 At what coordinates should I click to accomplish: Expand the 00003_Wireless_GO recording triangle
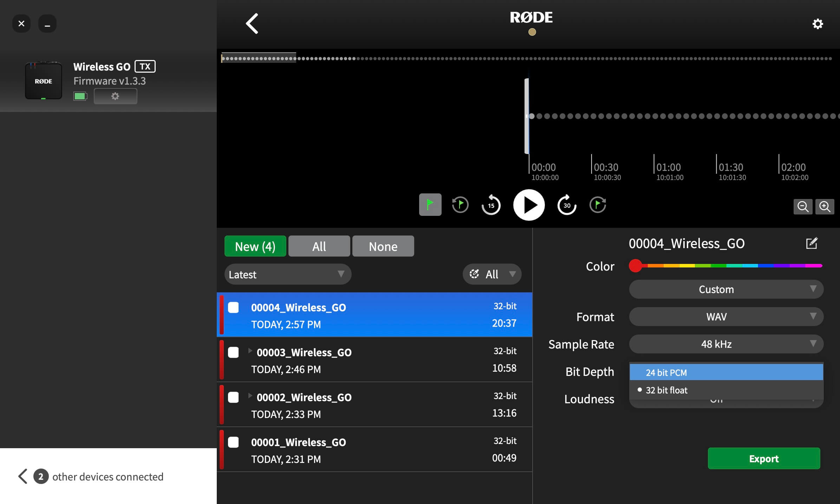point(250,351)
